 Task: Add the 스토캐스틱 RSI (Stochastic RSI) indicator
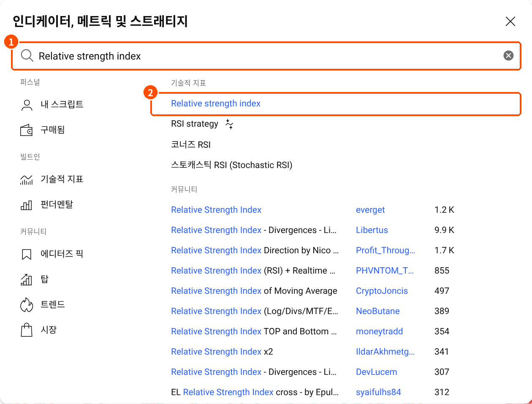click(x=232, y=165)
